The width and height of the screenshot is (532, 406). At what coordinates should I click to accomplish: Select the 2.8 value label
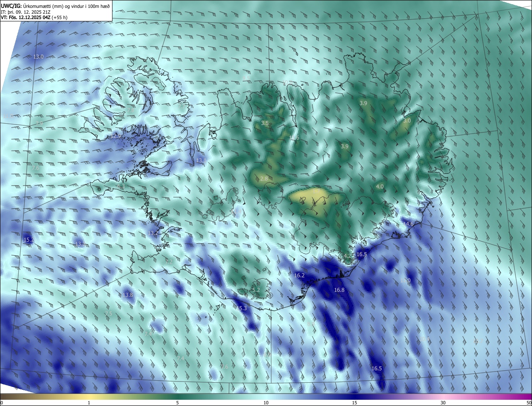click(264, 178)
